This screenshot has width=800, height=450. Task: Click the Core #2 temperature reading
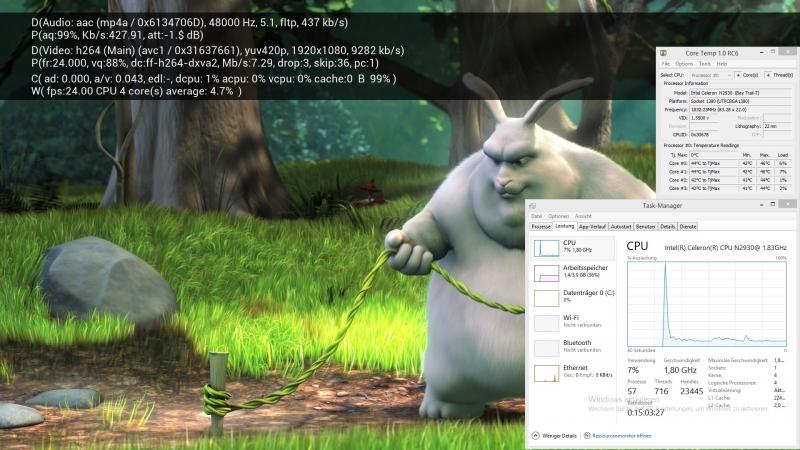[714, 180]
